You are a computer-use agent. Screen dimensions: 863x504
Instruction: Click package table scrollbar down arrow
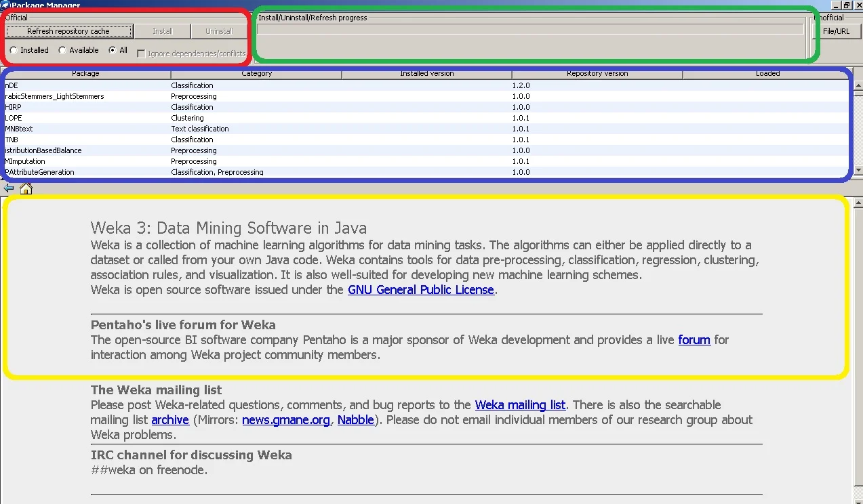(858, 171)
